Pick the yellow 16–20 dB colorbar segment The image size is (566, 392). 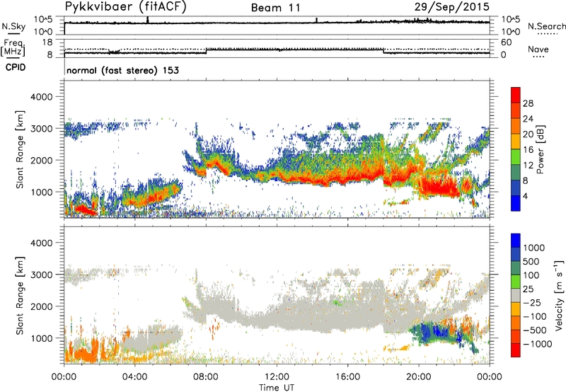(516, 142)
